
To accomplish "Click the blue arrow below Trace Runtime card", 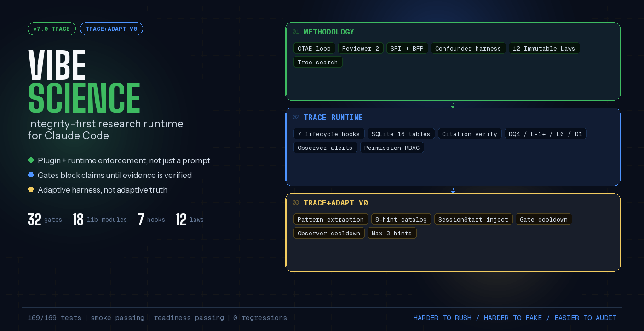I will [453, 191].
